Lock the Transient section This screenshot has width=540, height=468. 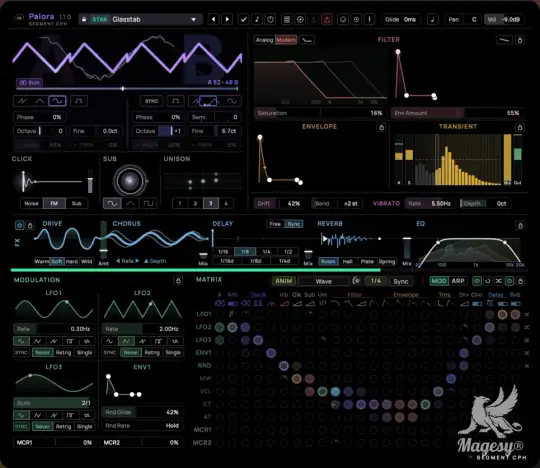pos(520,128)
